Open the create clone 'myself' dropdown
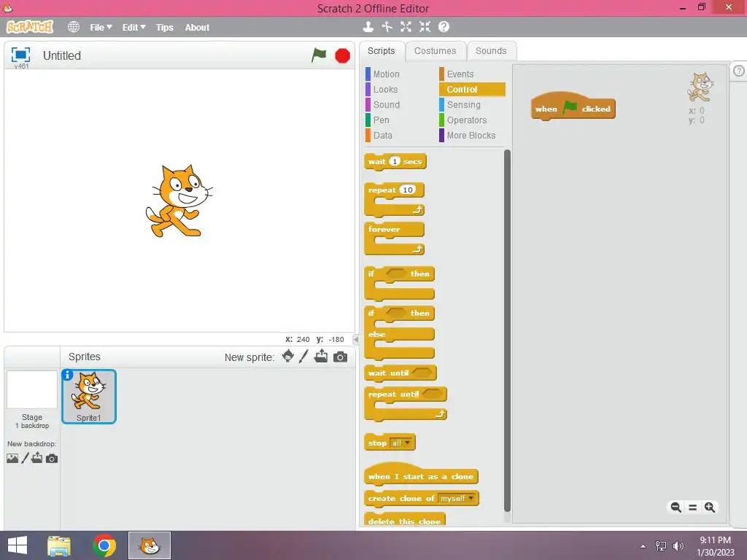The width and height of the screenshot is (747, 560). [457, 498]
